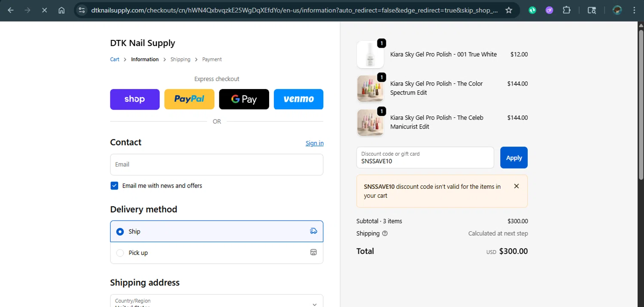Dismiss the SNSSAVE10 invalid code message
Viewport: 644px width, 307px height.
tap(516, 186)
